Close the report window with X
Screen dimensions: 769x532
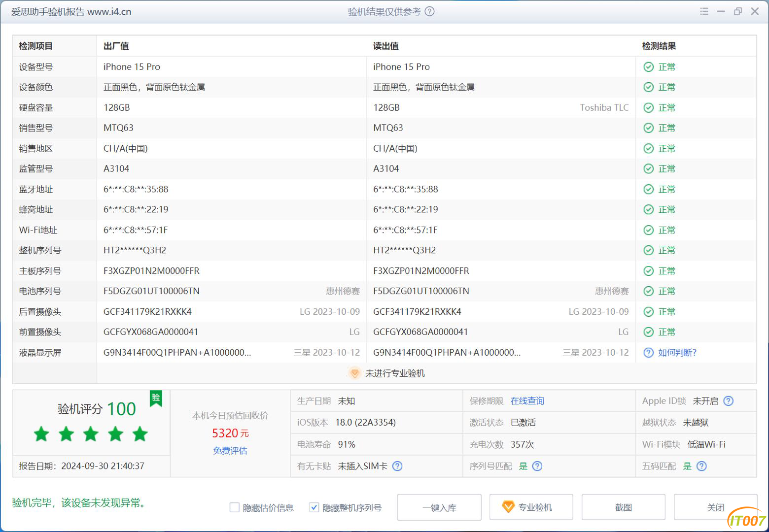(x=755, y=11)
